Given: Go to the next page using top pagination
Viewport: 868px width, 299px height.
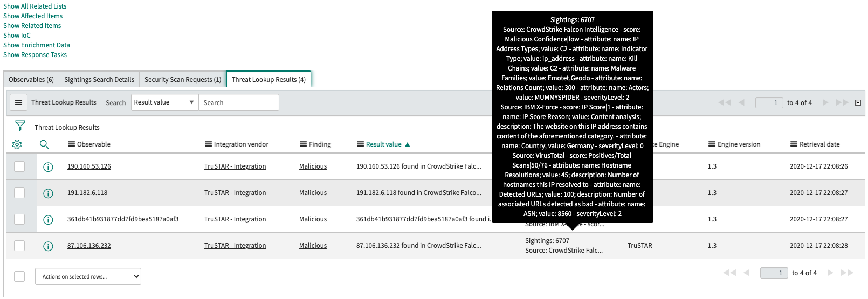Looking at the screenshot, I should click(825, 102).
